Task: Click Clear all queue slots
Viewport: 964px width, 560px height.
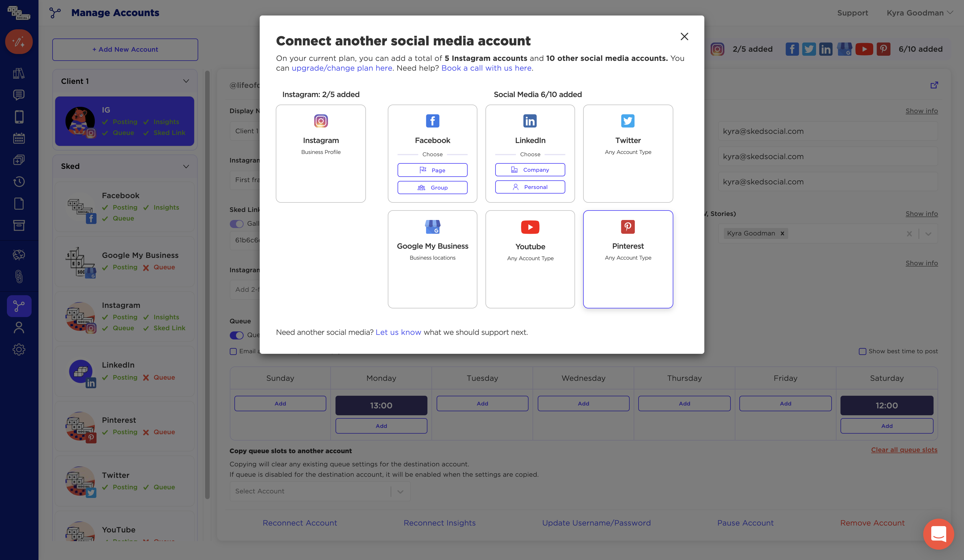Action: click(904, 450)
